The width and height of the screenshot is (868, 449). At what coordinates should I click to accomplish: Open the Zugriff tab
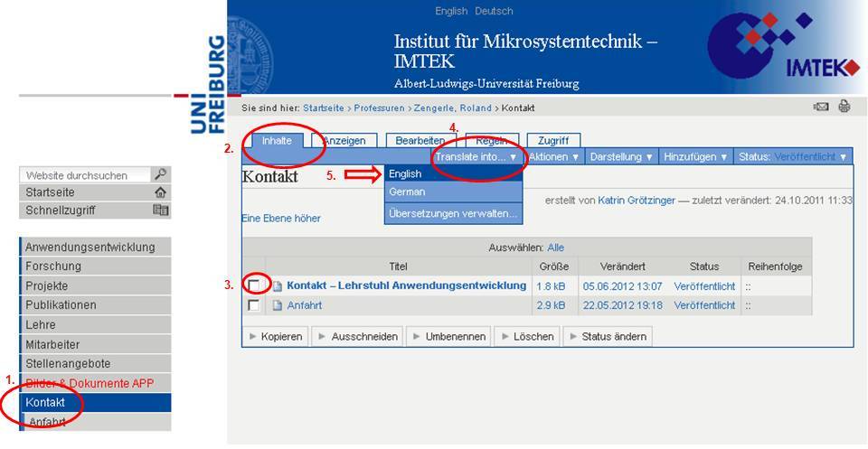(553, 141)
